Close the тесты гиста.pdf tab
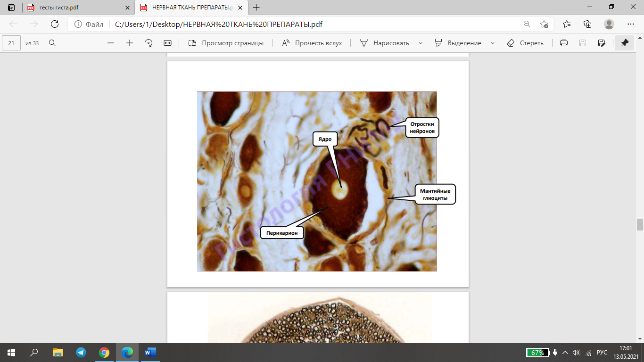The image size is (644, 362). tap(127, 8)
